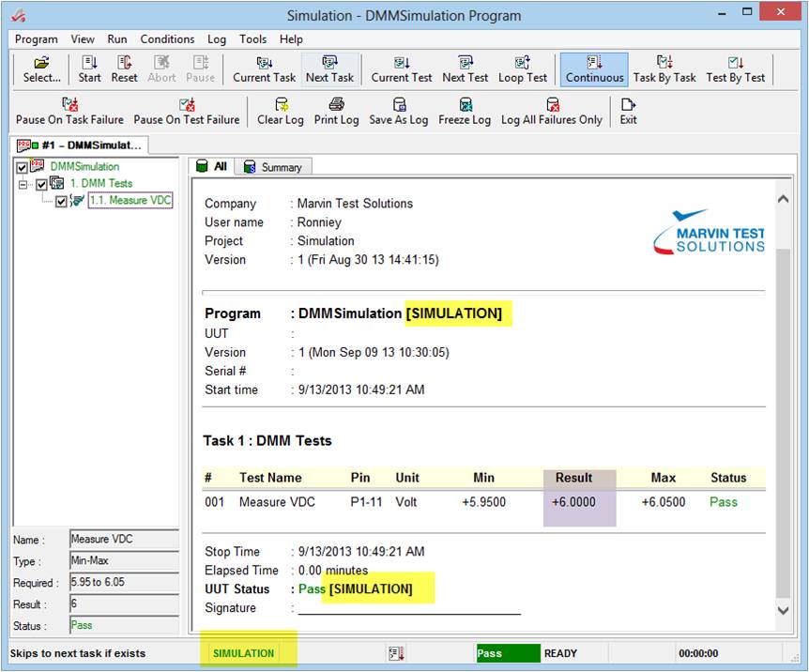Image resolution: width=809 pixels, height=672 pixels.
Task: Uncheck the 1.1. Measure VDC checkbox
Action: (61, 201)
